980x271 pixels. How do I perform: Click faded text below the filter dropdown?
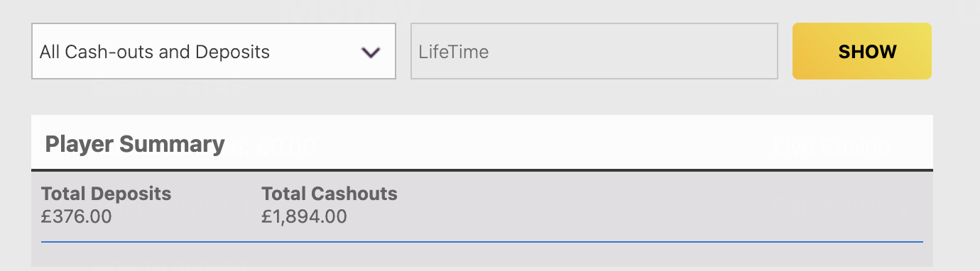pos(163,88)
